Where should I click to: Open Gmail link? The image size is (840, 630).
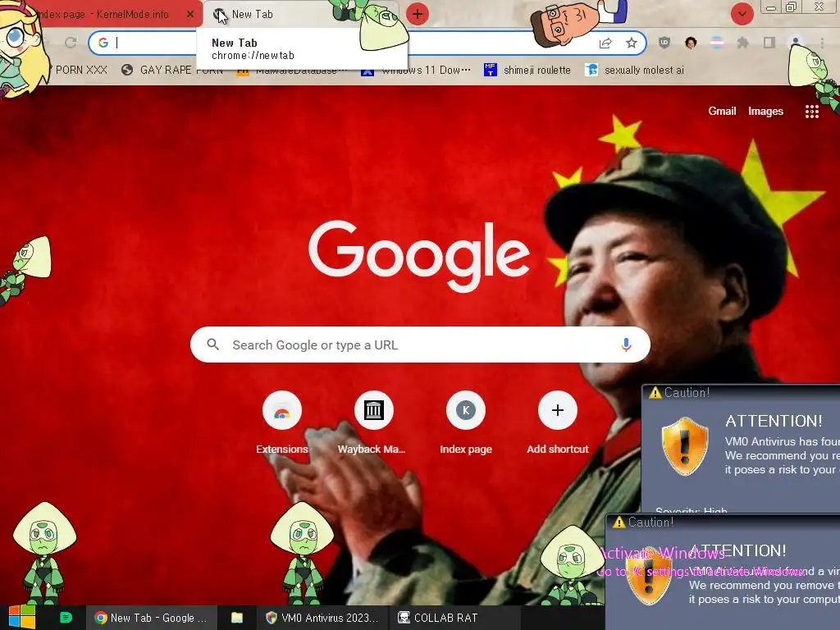722,112
